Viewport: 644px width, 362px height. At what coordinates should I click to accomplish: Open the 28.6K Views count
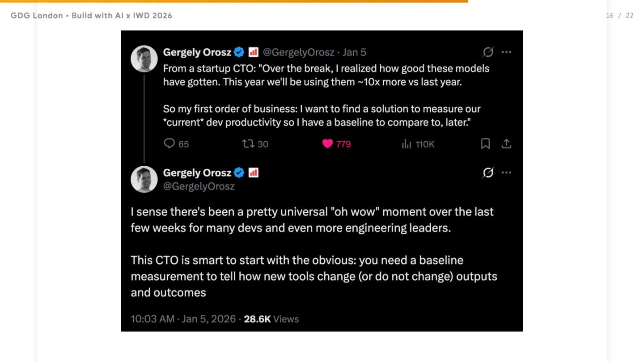(x=271, y=319)
